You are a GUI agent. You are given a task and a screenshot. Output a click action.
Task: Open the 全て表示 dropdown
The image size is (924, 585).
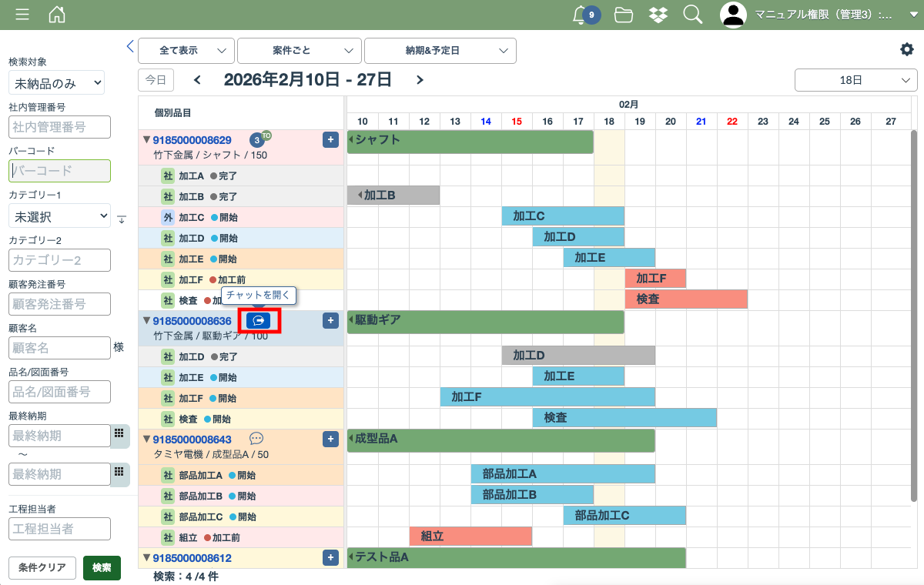186,51
